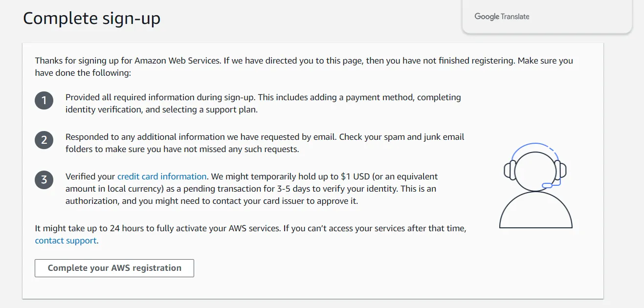Click the word Translate in the popup

(x=515, y=17)
